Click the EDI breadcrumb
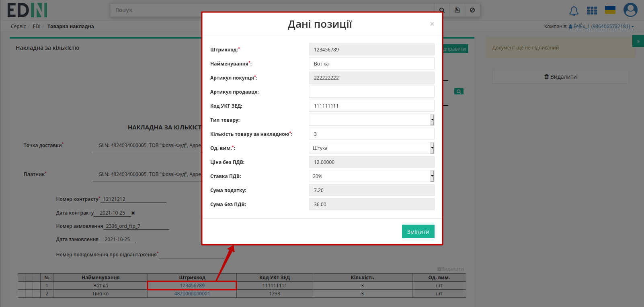The image size is (644, 307). coord(37,27)
